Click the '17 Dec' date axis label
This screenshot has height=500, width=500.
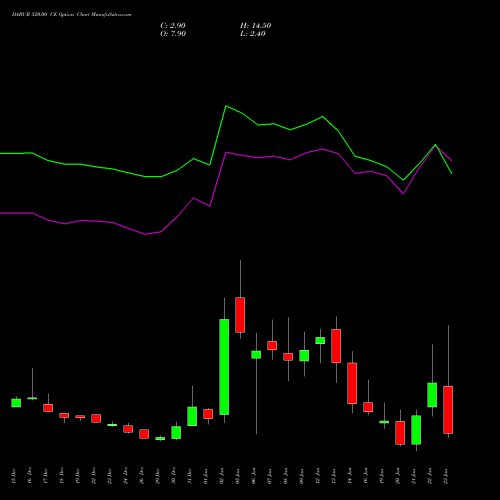pyautogui.click(x=45, y=476)
